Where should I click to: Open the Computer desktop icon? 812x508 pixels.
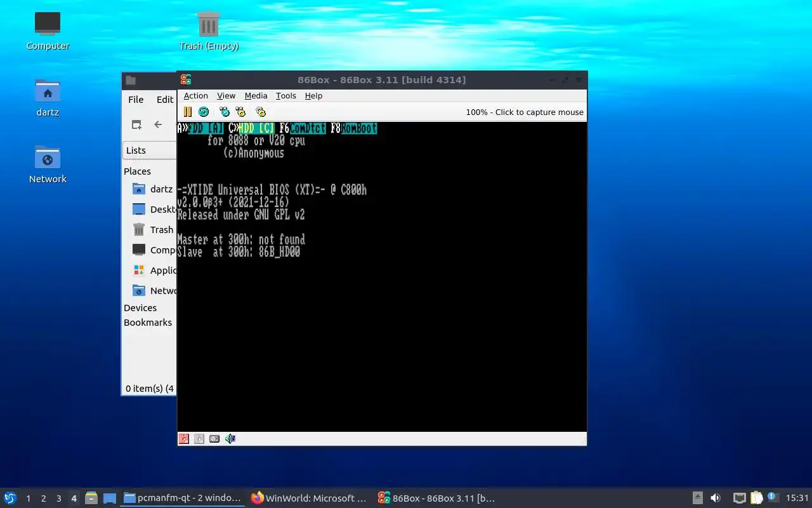coord(48,30)
